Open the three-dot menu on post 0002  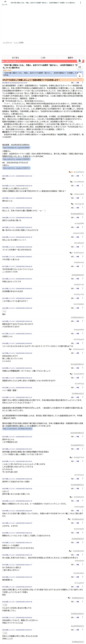(82, 176)
